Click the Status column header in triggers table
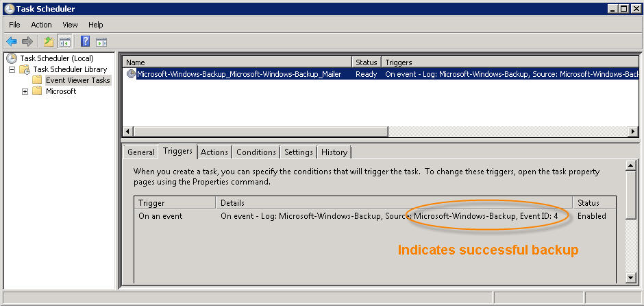Screen dimensions: 644x306 pyautogui.click(x=594, y=203)
